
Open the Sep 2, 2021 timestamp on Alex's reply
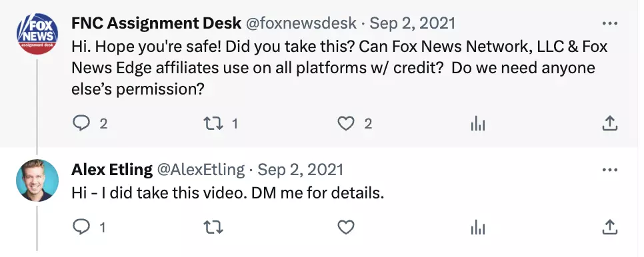[300, 170]
